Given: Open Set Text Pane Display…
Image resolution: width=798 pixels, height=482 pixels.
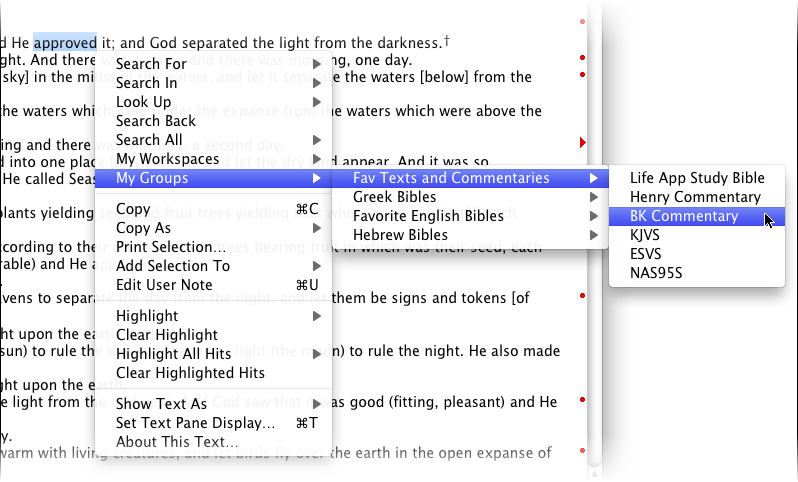Looking at the screenshot, I should click(195, 423).
